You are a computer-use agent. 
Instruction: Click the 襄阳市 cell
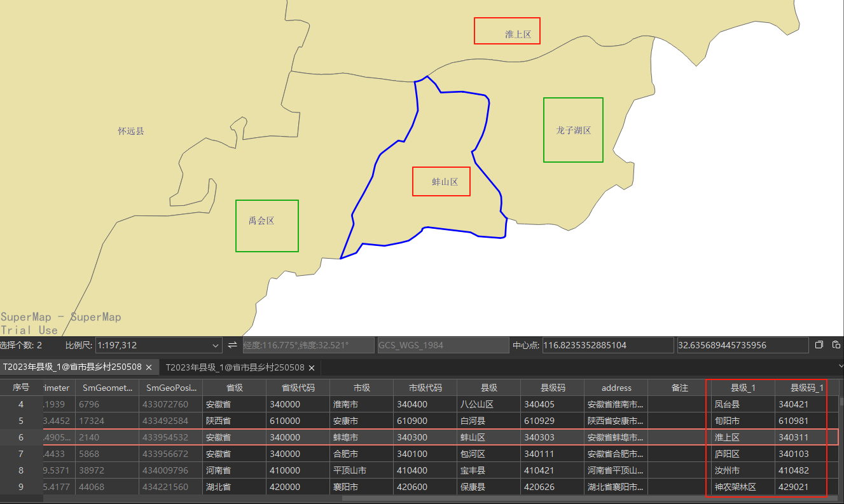(x=361, y=487)
